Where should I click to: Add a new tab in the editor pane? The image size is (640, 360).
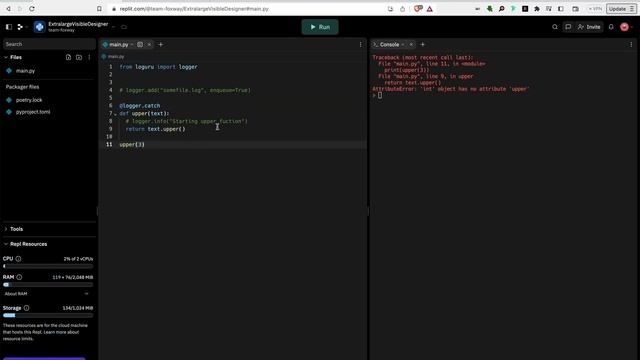tap(160, 44)
